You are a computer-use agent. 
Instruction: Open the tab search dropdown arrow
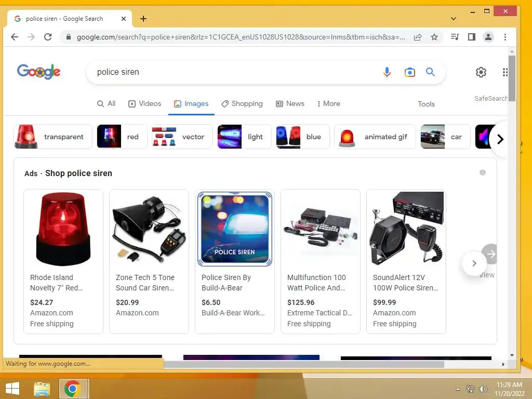click(453, 19)
